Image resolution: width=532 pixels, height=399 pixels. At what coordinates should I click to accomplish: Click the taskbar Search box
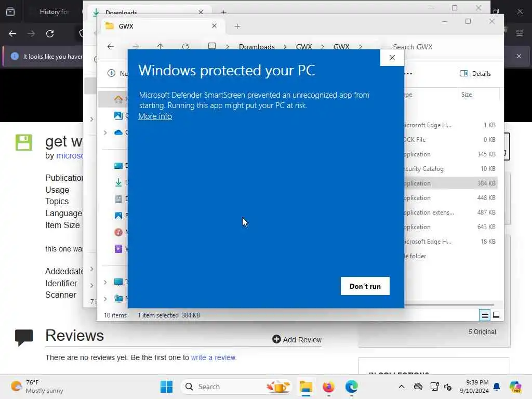coord(236,387)
